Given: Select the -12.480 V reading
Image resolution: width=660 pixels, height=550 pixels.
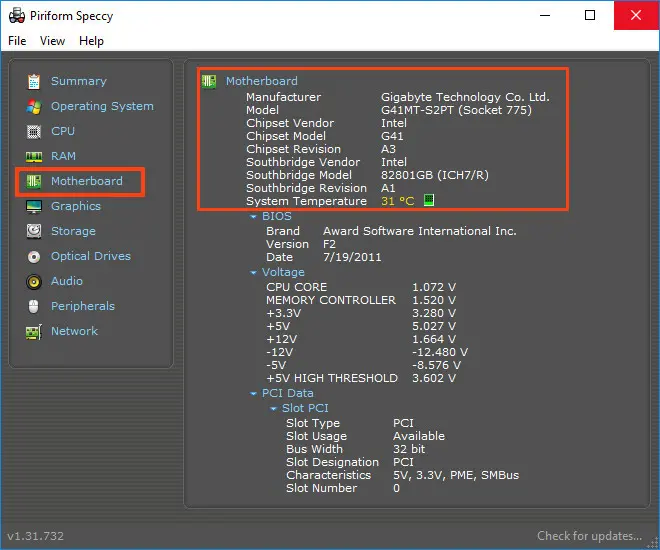Looking at the screenshot, I should click(440, 352).
